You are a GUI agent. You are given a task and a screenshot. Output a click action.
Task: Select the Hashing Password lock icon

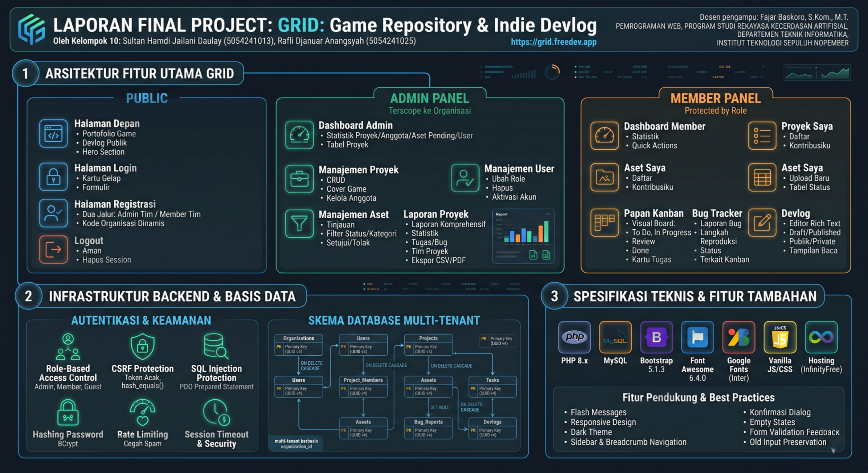68,412
